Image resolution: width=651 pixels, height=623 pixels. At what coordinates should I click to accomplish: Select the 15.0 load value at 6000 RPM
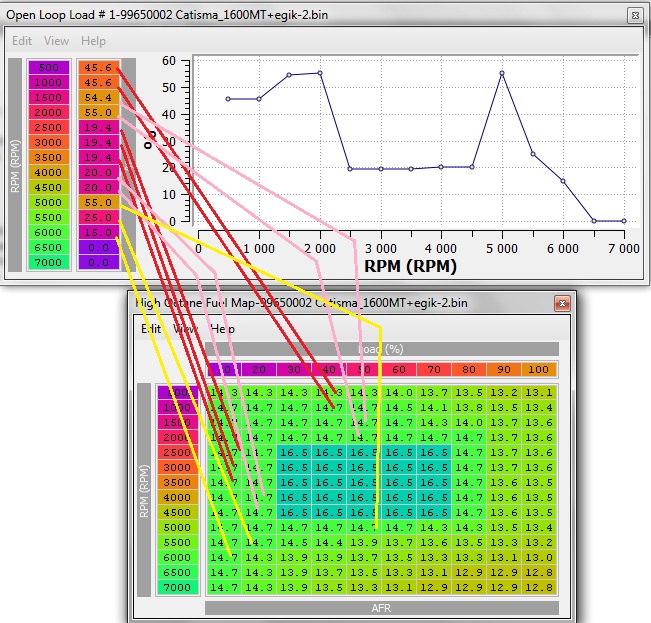[98, 232]
